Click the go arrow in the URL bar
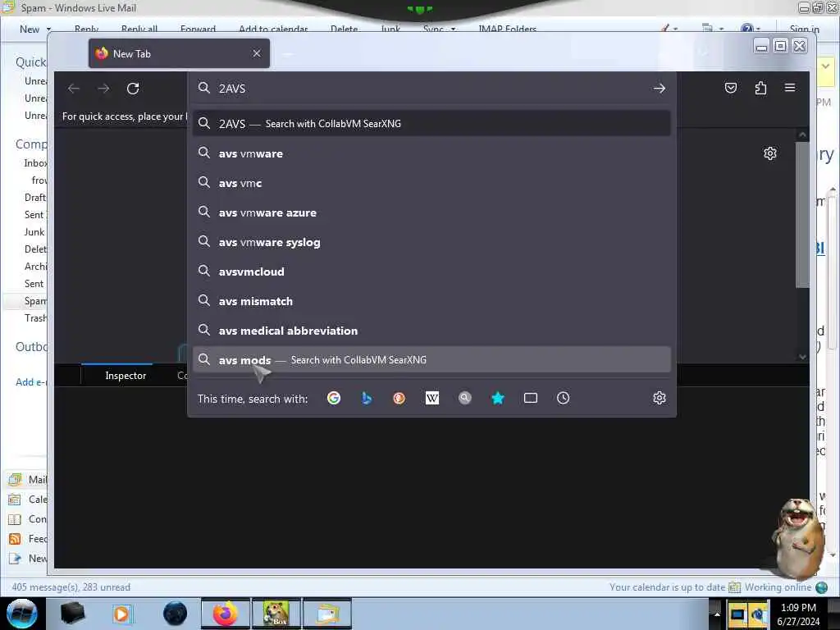This screenshot has height=630, width=840. [x=659, y=89]
